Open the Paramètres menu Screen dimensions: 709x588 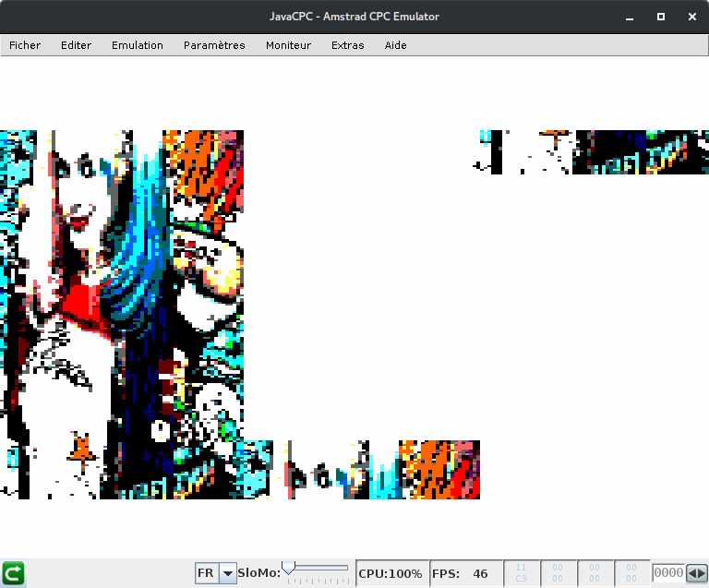coord(214,45)
